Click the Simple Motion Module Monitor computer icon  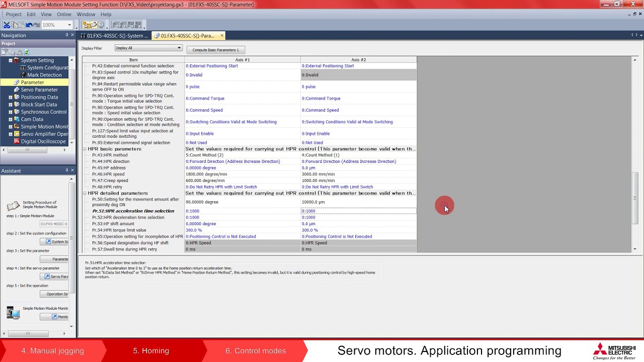coord(13,312)
